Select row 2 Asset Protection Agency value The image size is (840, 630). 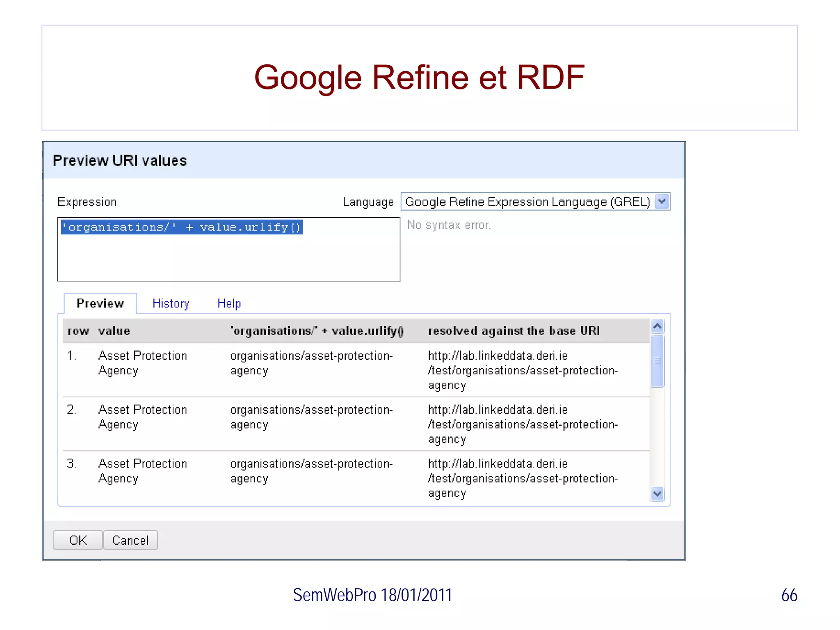tap(142, 417)
